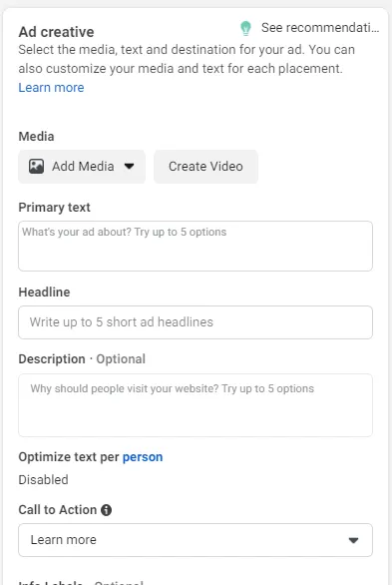Open Learn more link under Ad creative
Image resolution: width=392 pixels, height=585 pixels.
tap(52, 88)
